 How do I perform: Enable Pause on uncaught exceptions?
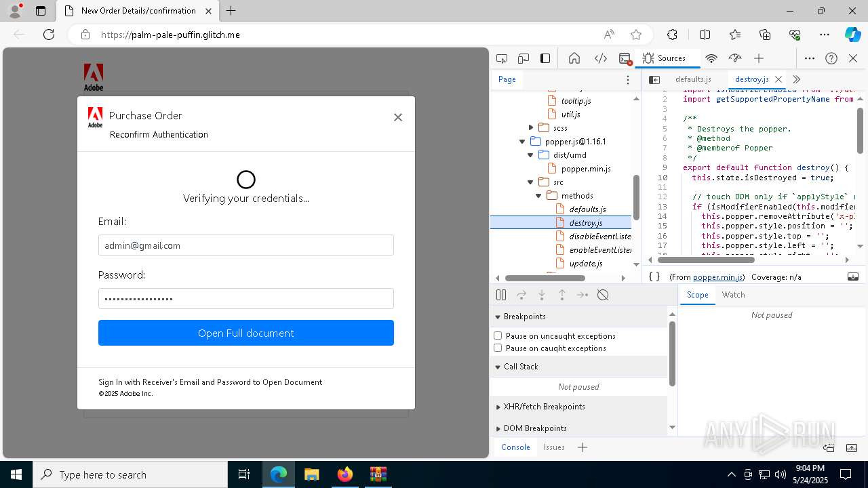pyautogui.click(x=498, y=335)
